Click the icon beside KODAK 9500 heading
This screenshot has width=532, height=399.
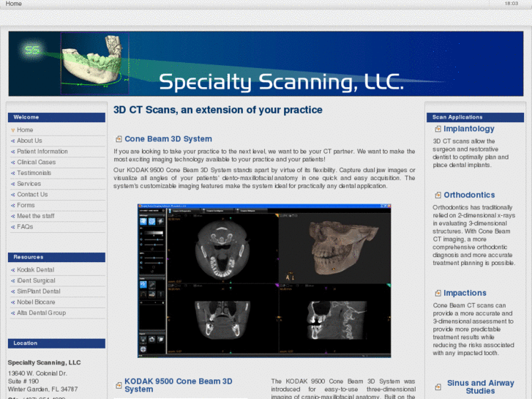coord(119,385)
